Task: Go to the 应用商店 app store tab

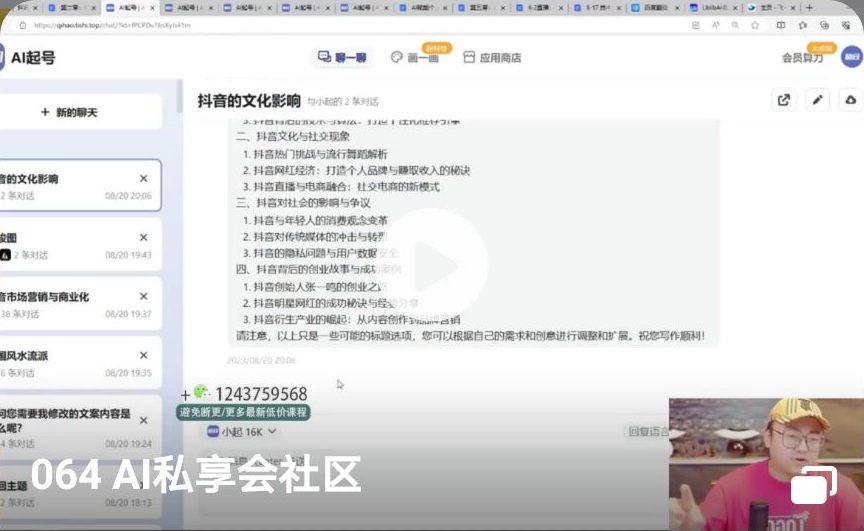Action: pos(492,58)
